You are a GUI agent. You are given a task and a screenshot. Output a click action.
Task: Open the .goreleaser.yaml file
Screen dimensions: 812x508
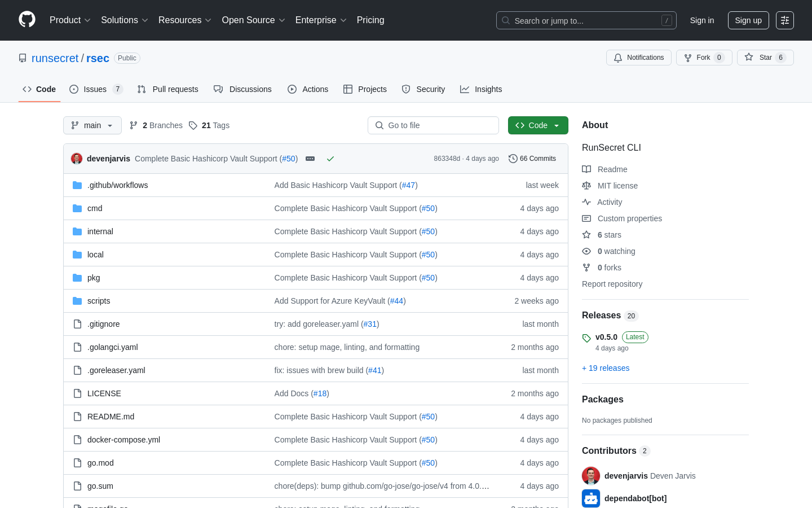(116, 370)
